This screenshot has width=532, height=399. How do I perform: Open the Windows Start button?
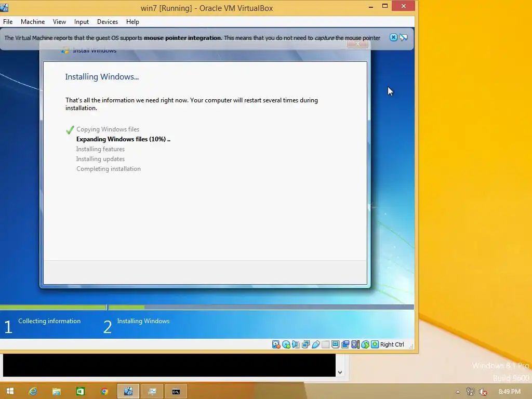tap(10, 391)
